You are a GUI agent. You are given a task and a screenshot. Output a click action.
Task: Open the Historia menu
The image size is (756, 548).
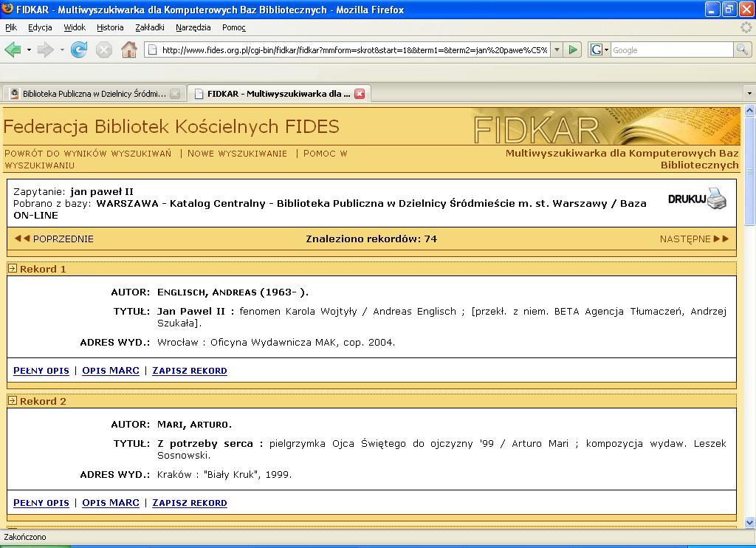click(x=110, y=27)
